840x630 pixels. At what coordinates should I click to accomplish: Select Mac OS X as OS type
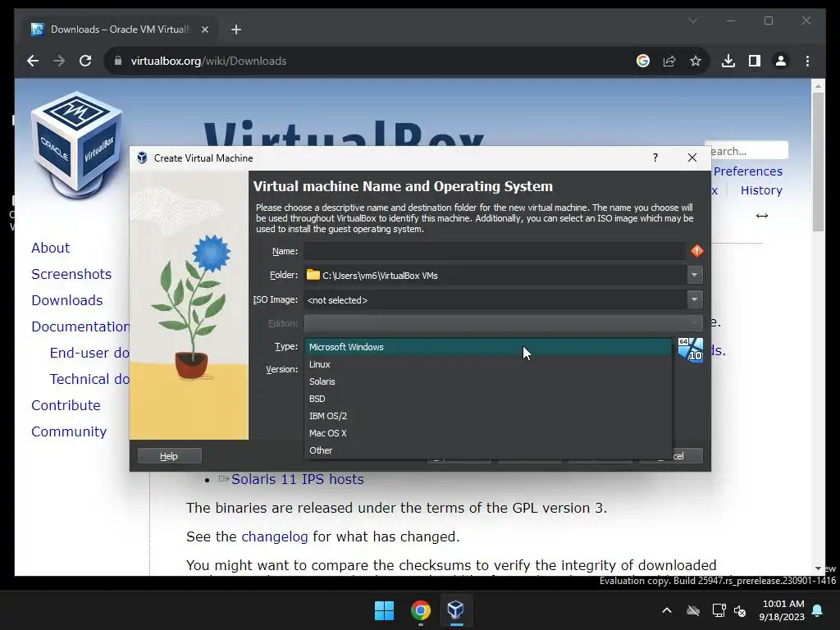point(488,433)
